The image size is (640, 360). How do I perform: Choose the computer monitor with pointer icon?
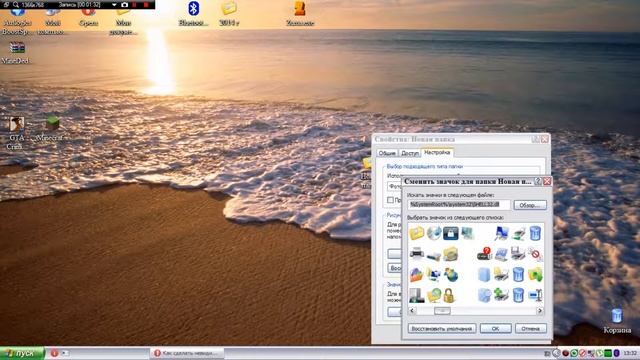[501, 233]
